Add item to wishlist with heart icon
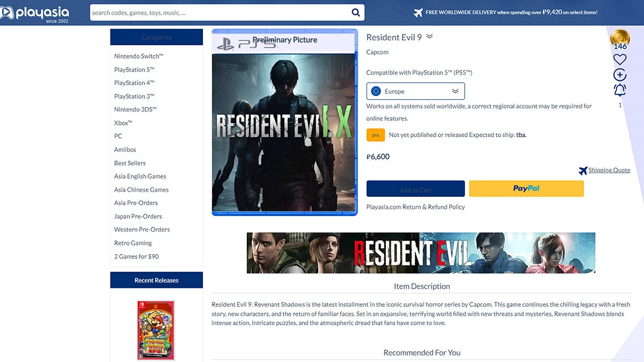 click(620, 60)
